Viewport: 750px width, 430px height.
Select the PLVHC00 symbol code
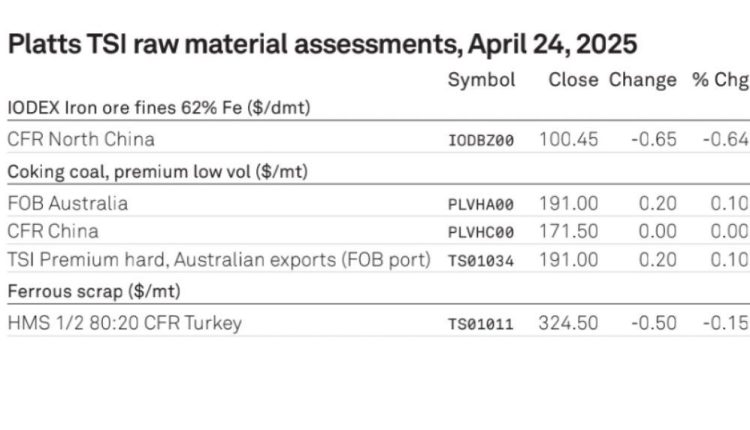tap(481, 232)
